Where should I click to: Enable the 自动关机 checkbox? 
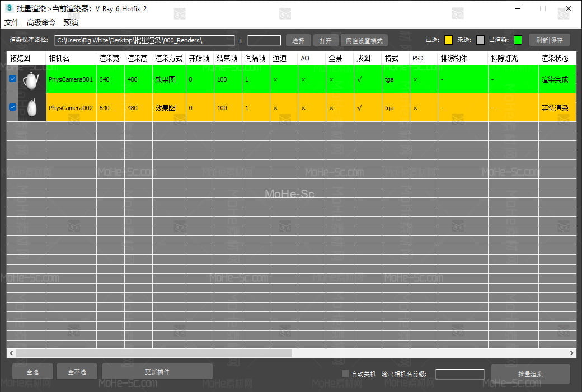click(x=345, y=374)
